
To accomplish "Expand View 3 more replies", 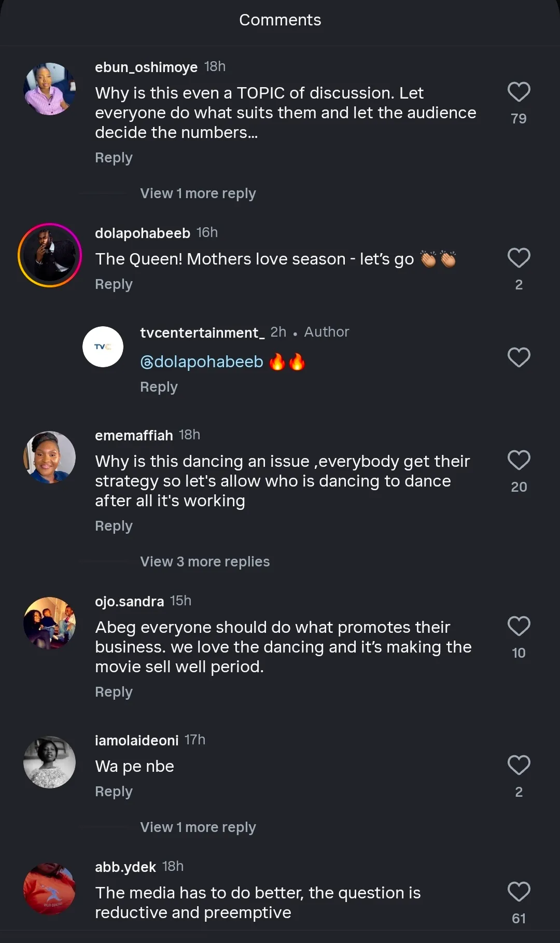I will pos(205,562).
